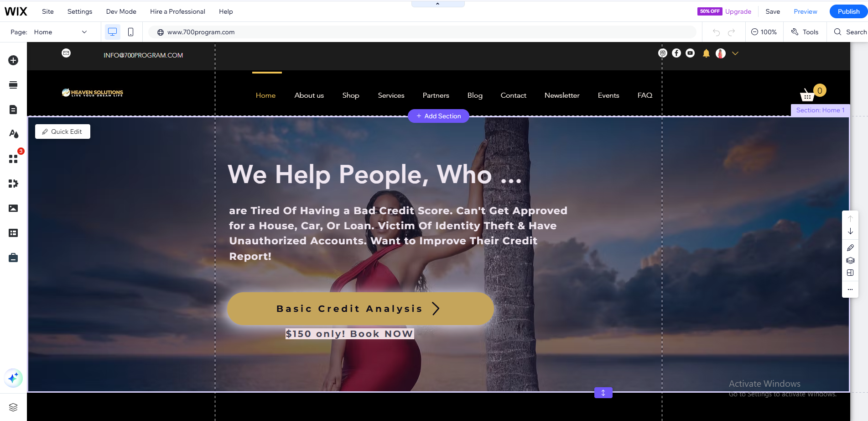Open Add Apps panel with notification badge
Image resolution: width=868 pixels, height=421 pixels.
click(x=13, y=158)
